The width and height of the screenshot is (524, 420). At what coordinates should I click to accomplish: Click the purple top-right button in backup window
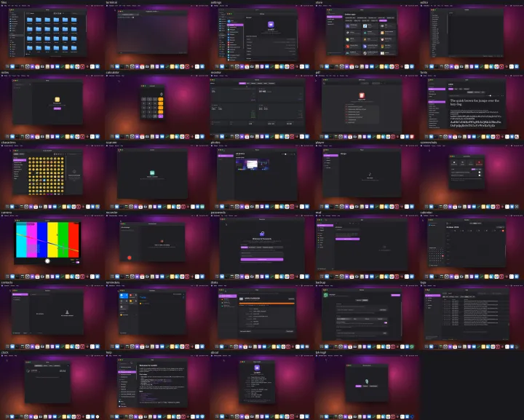pyautogui.click(x=396, y=295)
